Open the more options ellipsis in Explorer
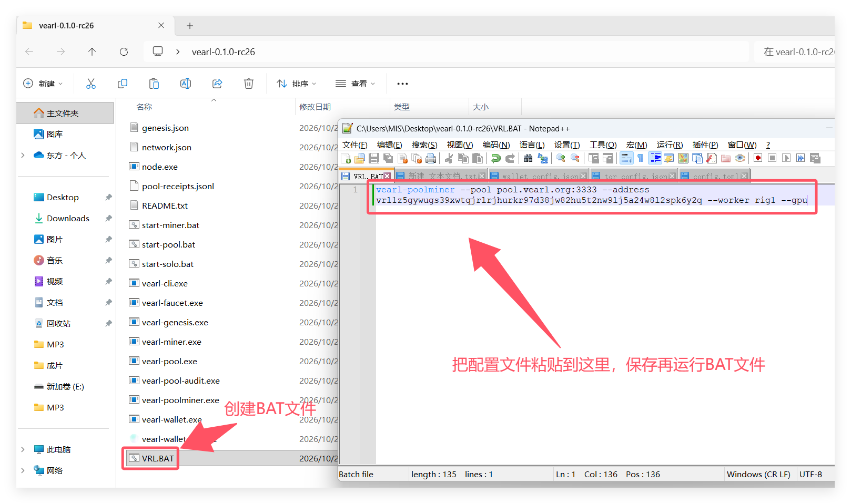Viewport: 851px width, 504px height. [x=402, y=84]
